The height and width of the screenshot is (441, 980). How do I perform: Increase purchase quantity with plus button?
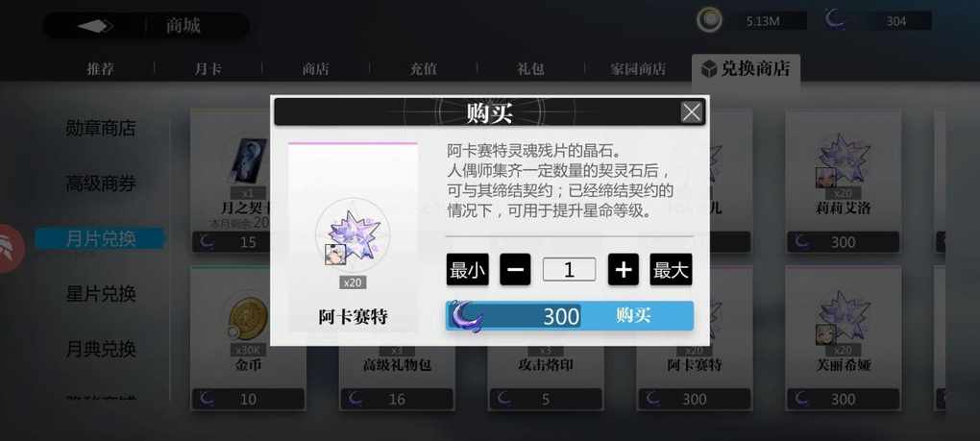(x=624, y=270)
